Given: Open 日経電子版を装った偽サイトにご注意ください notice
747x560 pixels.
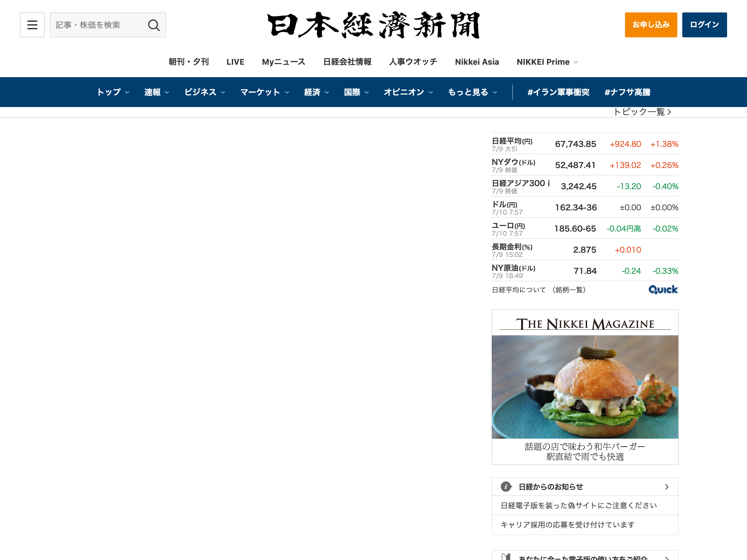Looking at the screenshot, I should click(579, 505).
